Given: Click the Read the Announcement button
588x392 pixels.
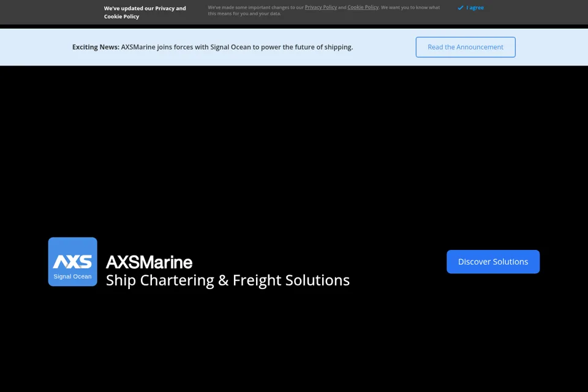Looking at the screenshot, I should (466, 47).
